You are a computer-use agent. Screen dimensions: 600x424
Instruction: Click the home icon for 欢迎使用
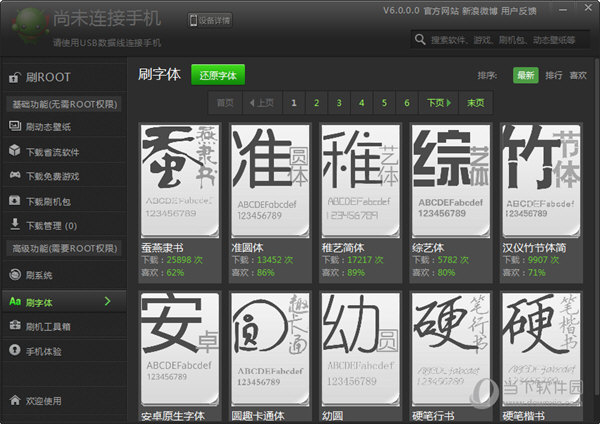[15, 400]
